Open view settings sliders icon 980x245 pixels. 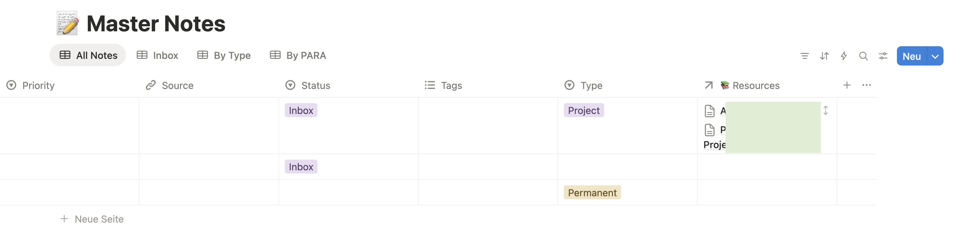[883, 56]
